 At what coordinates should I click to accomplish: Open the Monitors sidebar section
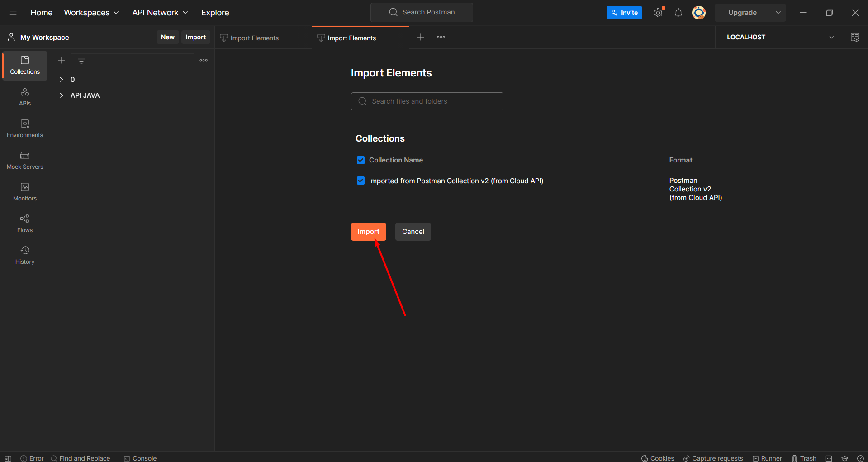click(25, 192)
